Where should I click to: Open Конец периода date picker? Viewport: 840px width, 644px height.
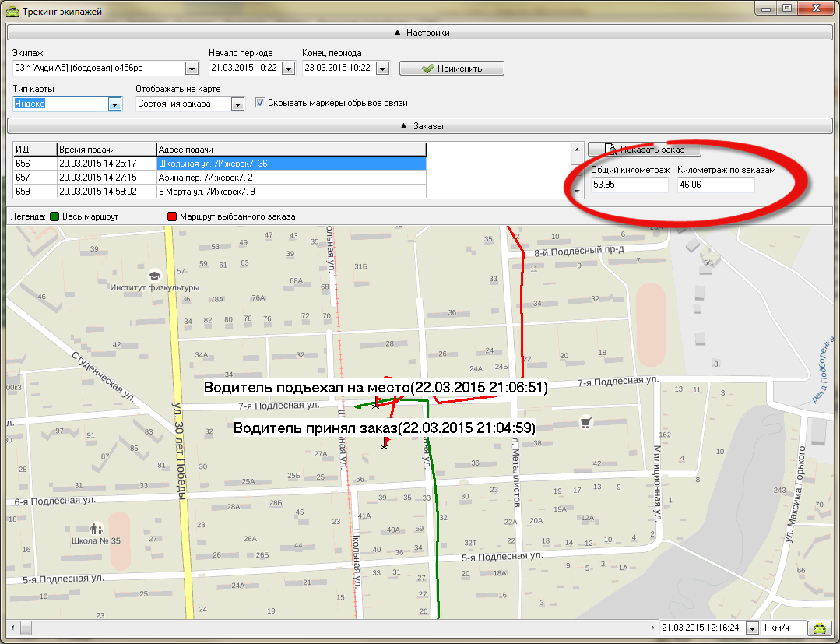pos(381,69)
